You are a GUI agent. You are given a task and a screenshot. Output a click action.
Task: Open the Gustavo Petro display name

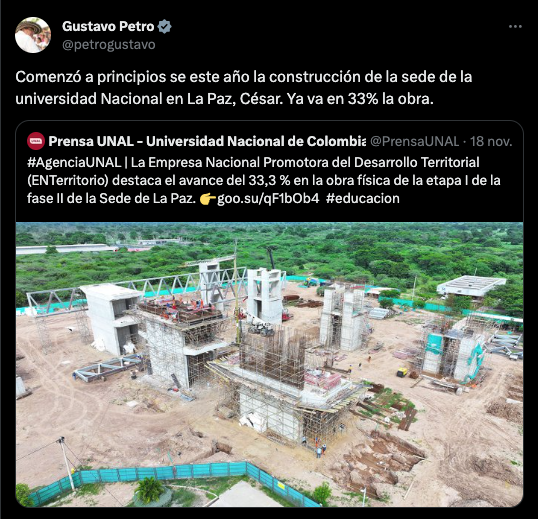(x=108, y=26)
